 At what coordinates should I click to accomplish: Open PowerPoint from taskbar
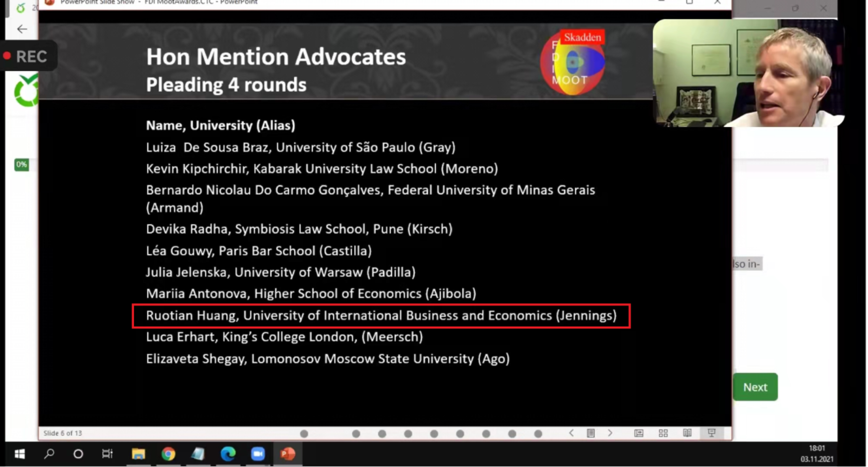pyautogui.click(x=288, y=454)
